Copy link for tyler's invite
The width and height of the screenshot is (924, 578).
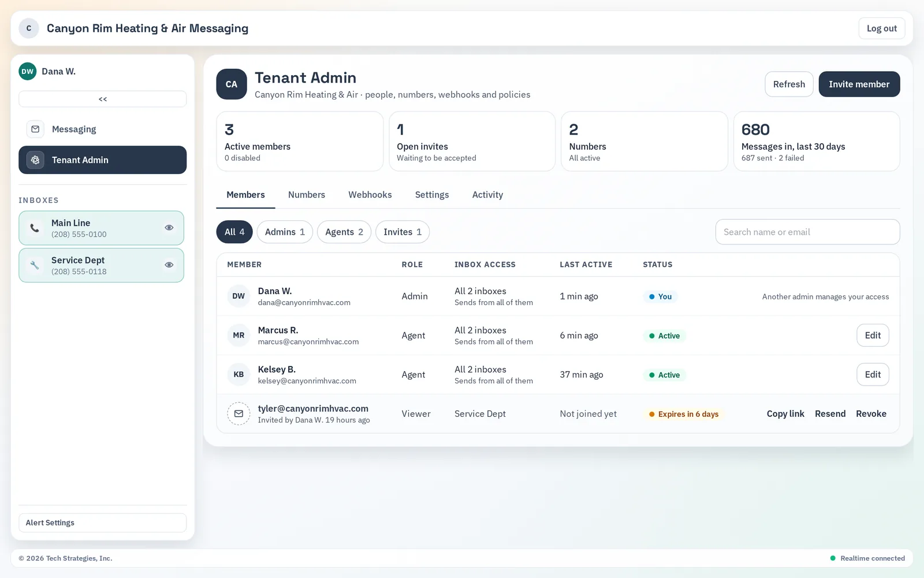pos(785,414)
